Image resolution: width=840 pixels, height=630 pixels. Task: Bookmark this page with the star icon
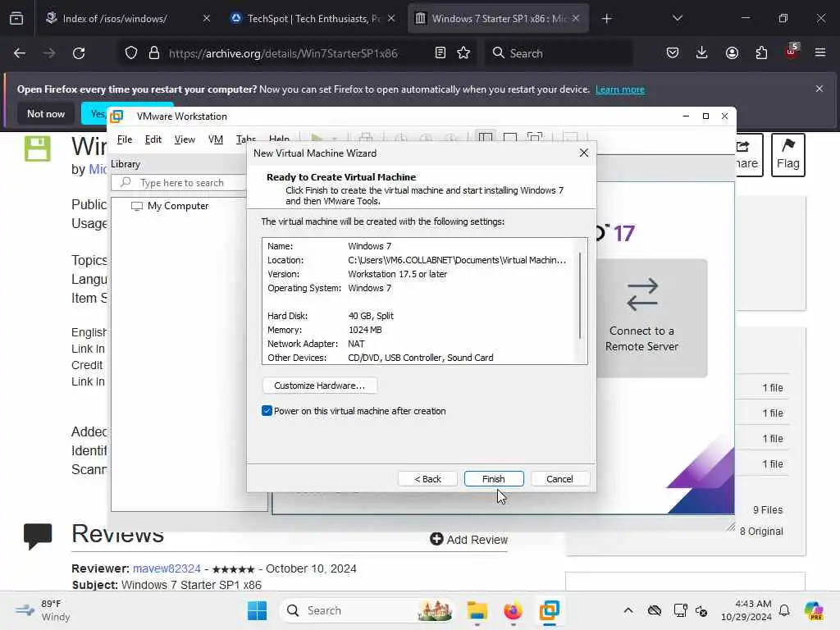point(464,53)
